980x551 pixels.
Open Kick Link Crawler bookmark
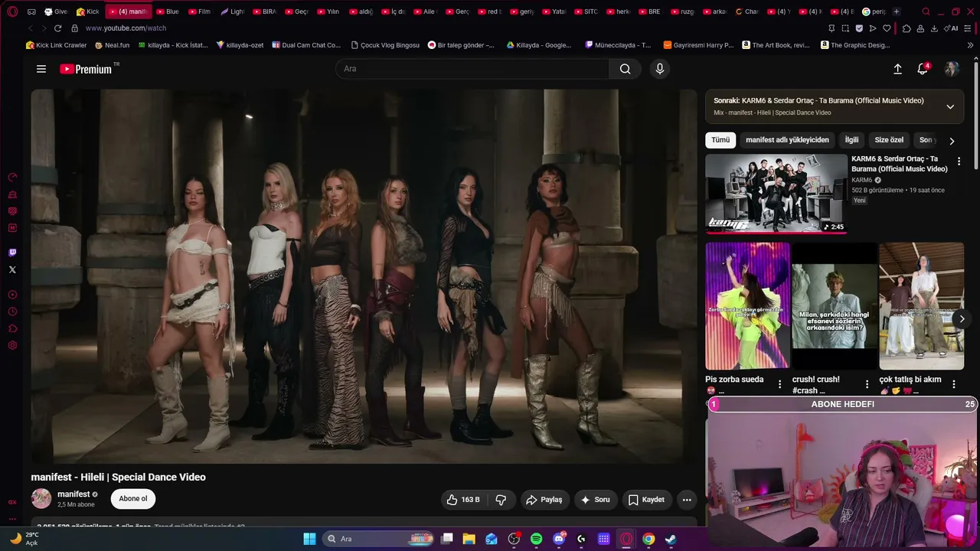(57, 45)
